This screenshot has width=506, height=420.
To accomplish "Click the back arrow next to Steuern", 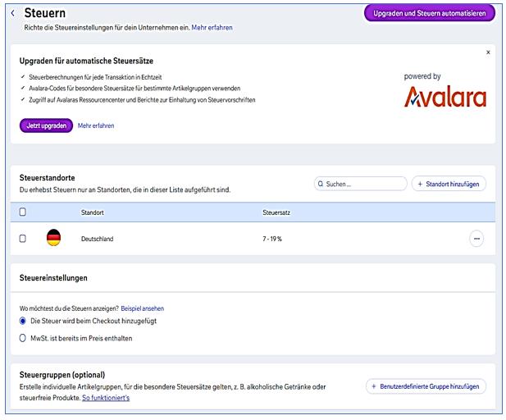I will pyautogui.click(x=13, y=13).
